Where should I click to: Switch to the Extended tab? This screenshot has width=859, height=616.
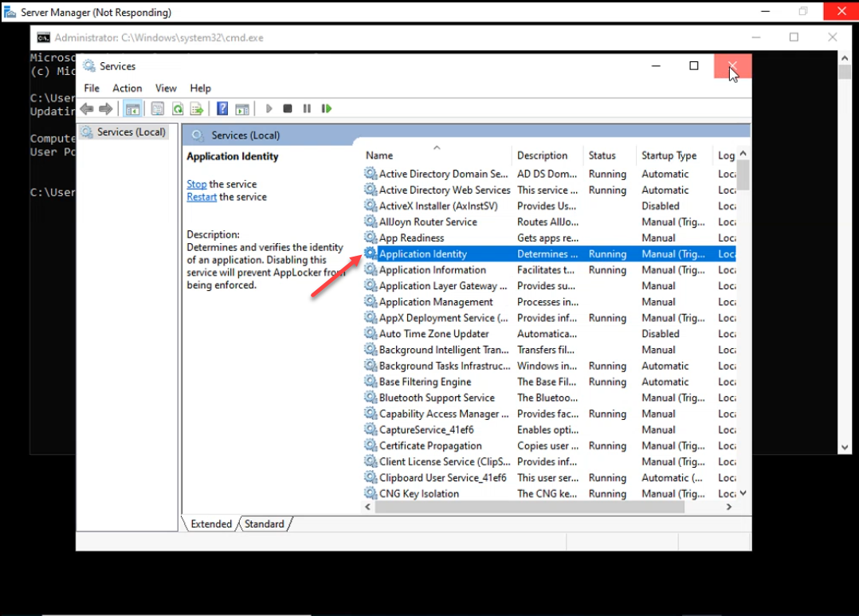tap(211, 524)
